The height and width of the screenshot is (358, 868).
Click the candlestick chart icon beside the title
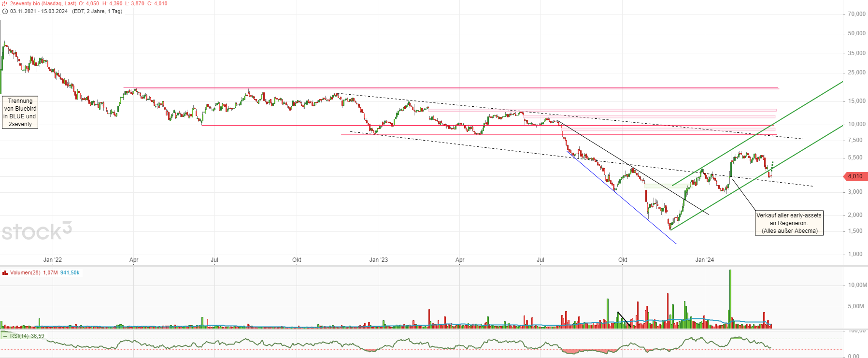5,3
